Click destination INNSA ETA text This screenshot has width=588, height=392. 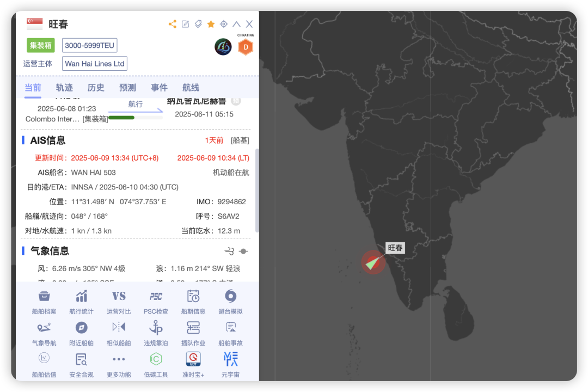coord(125,187)
